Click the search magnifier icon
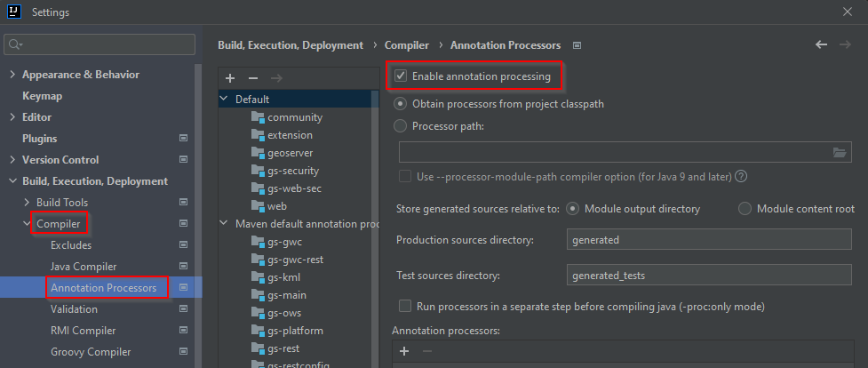The width and height of the screenshot is (868, 368). click(16, 44)
